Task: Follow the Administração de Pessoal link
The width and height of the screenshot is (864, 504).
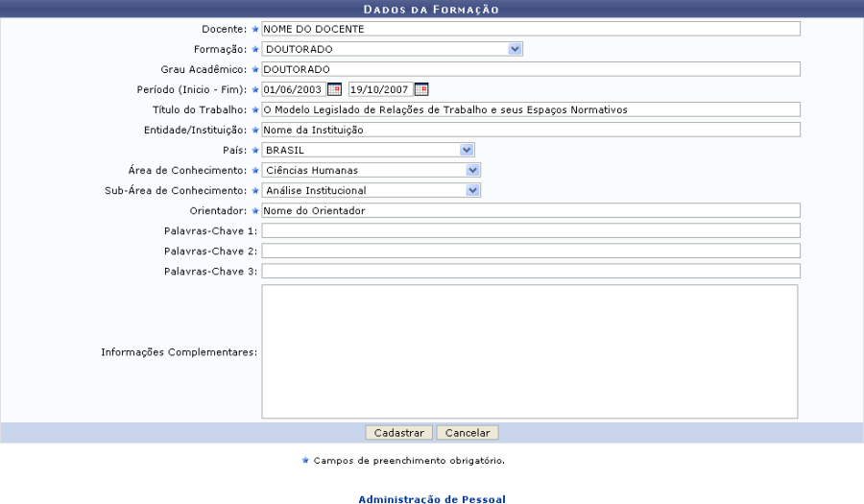Action: 431,499
